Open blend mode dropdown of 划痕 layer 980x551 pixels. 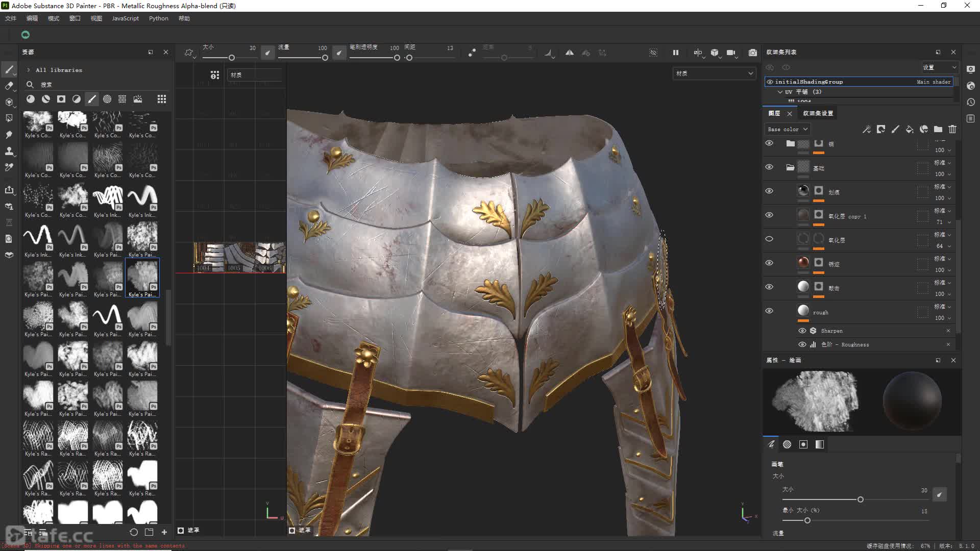coord(943,187)
